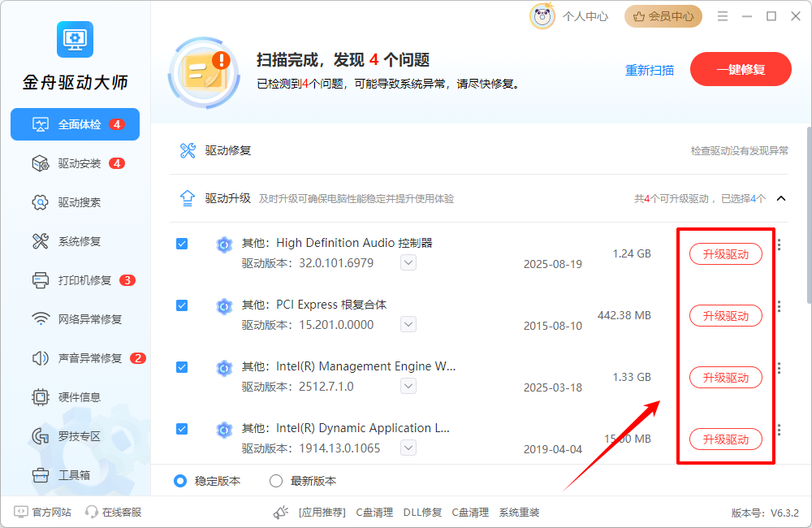The height and width of the screenshot is (528, 812).
Task: Open 在线客服 online support
Action: pyautogui.click(x=114, y=512)
